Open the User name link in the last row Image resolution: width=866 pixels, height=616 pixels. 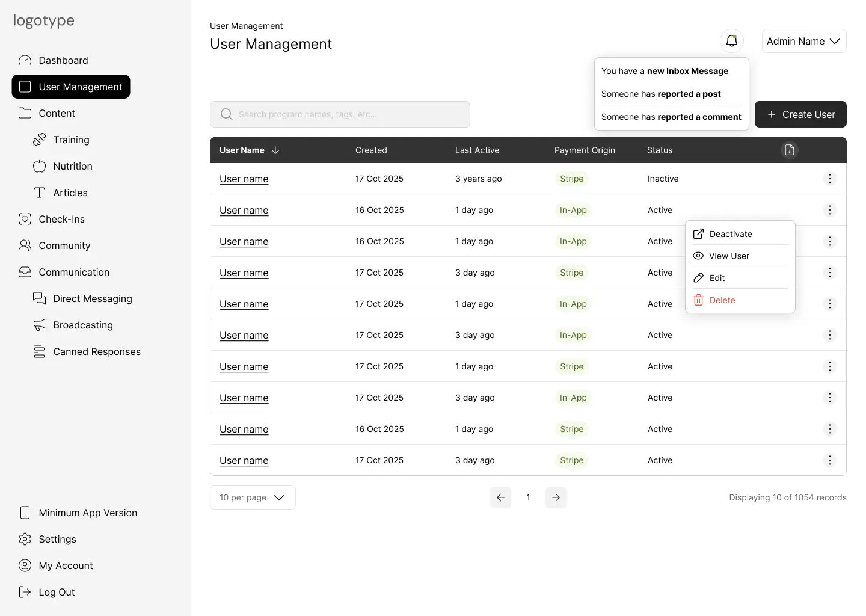point(244,460)
